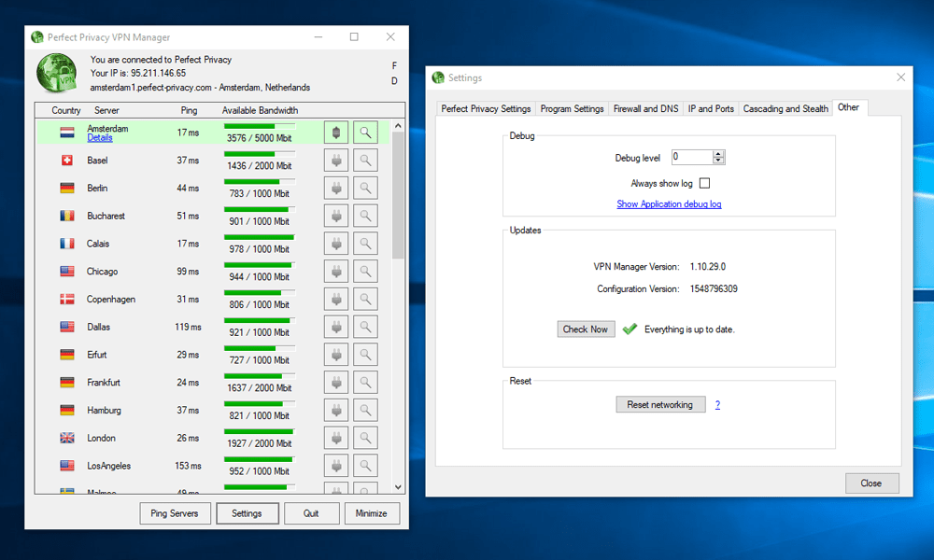The height and width of the screenshot is (560, 934).
Task: Enable the Always show log checkbox
Action: click(704, 184)
